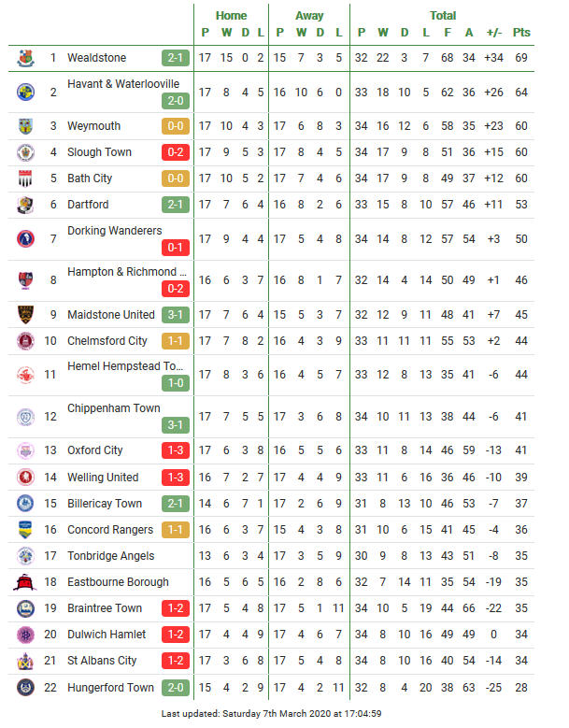Click the Wealdstone club crest icon

25,58
